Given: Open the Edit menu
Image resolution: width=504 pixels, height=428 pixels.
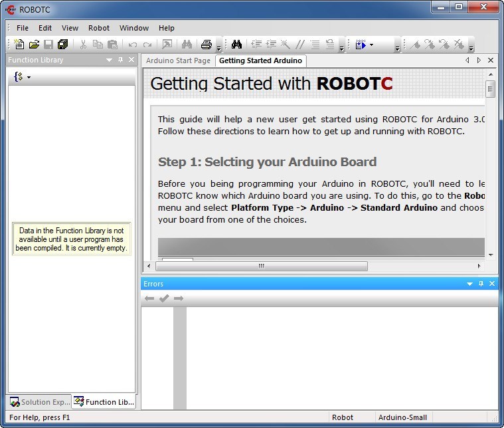Looking at the screenshot, I should click(x=45, y=28).
